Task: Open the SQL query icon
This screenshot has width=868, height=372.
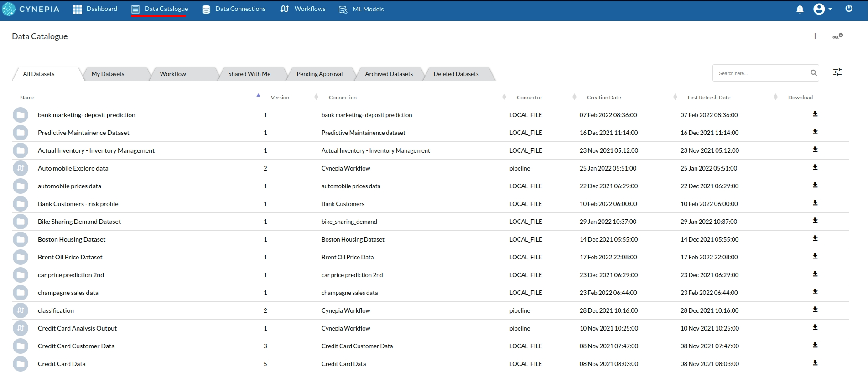Action: pyautogui.click(x=837, y=36)
